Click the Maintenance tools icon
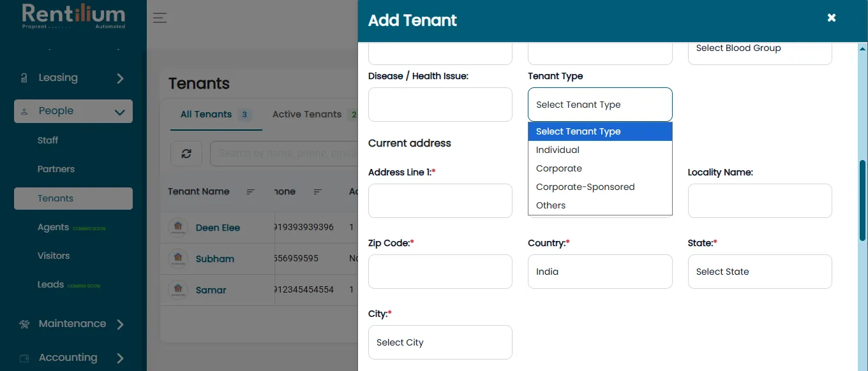868x371 pixels. [x=24, y=324]
